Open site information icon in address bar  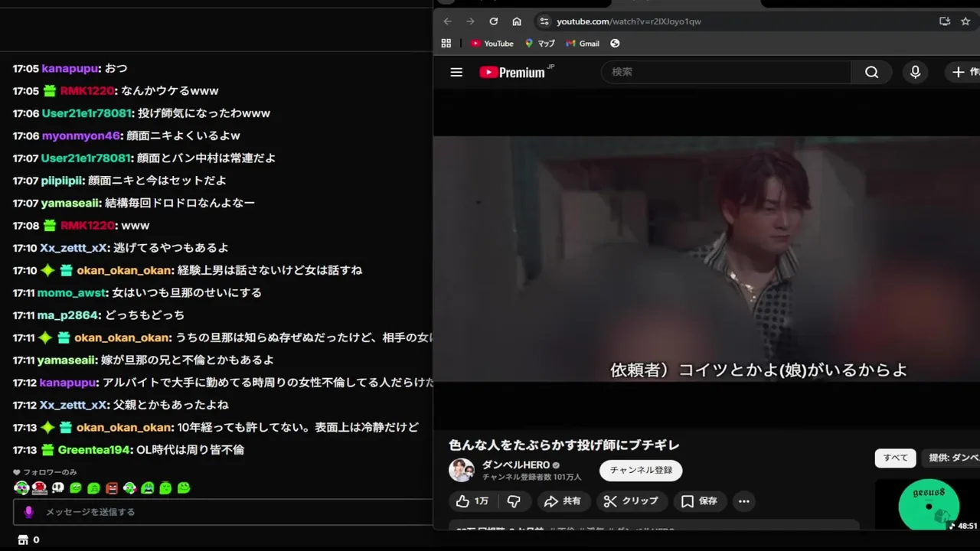coord(544,21)
